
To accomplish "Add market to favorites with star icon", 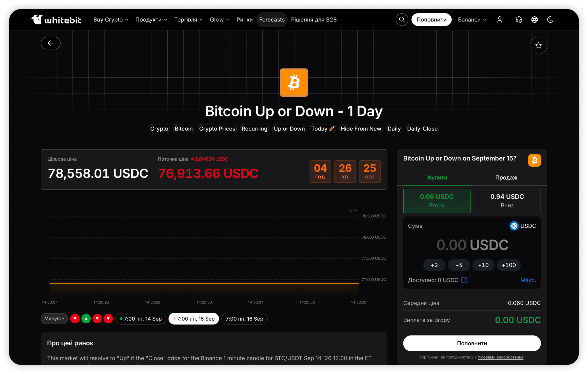I will pos(538,45).
